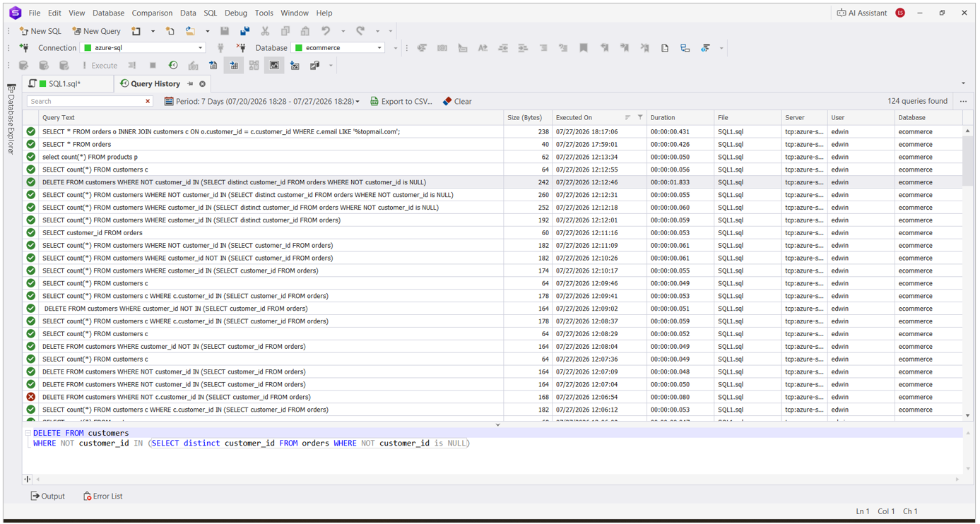Click the Open file toolbar icon
980x524 pixels.
tap(170, 31)
